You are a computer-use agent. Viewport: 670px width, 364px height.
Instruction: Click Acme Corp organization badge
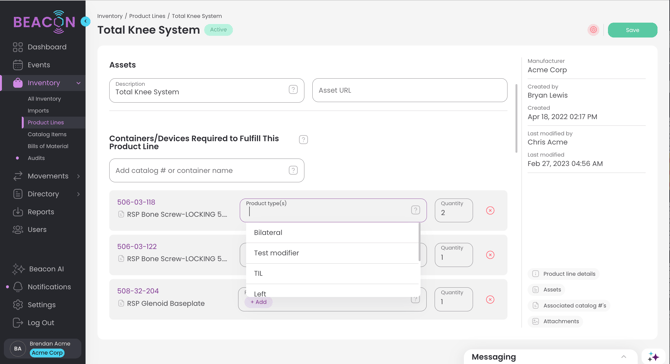pyautogui.click(x=47, y=353)
